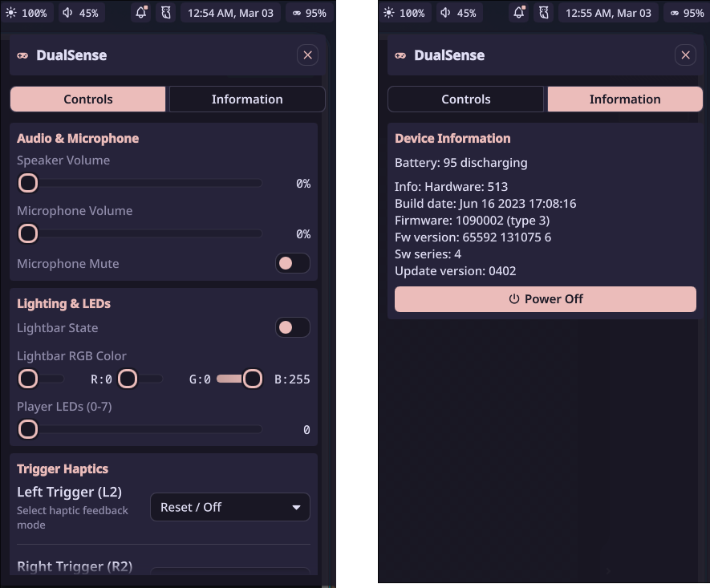The width and height of the screenshot is (710, 588).
Task: Open Left Trigger (L2) haptic mode dropdown
Action: 230,507
